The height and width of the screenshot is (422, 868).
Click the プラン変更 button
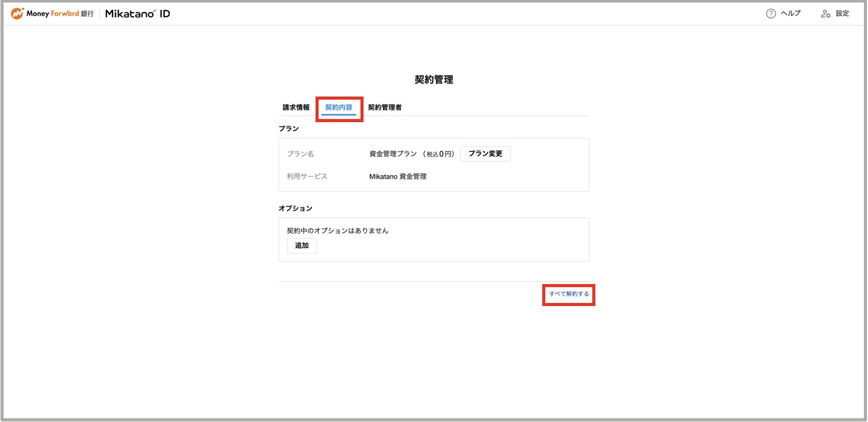[485, 154]
